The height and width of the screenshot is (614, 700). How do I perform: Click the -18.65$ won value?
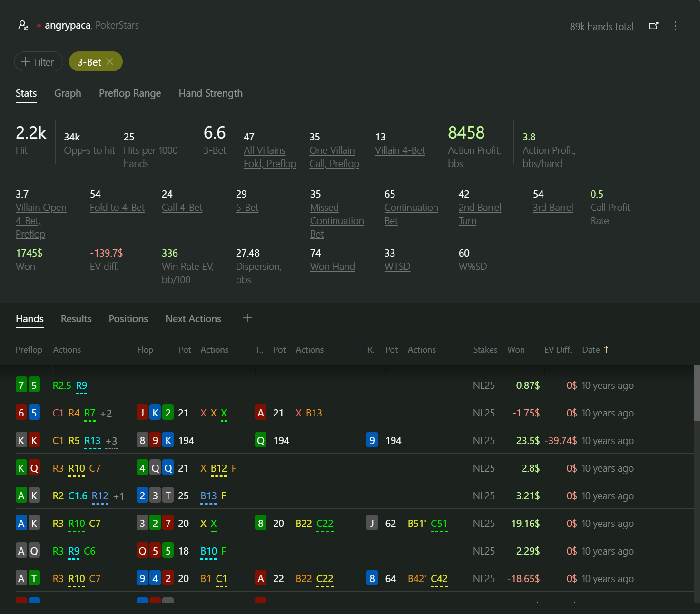pos(523,578)
